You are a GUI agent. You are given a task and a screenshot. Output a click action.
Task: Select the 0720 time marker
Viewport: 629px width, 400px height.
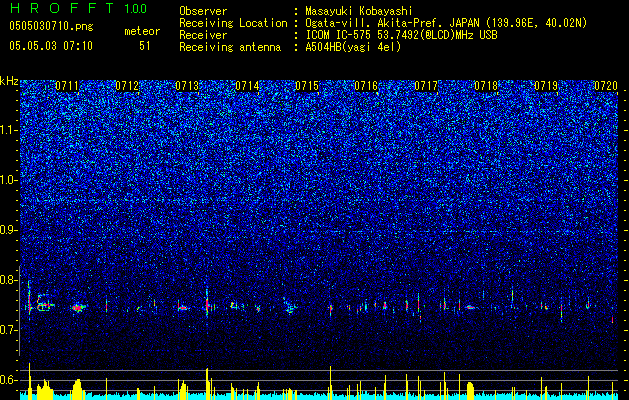606,86
